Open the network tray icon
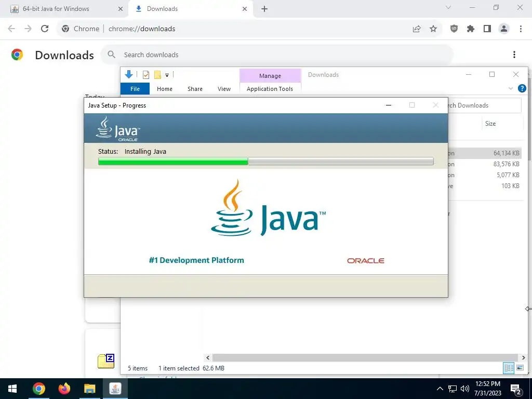 (453, 389)
